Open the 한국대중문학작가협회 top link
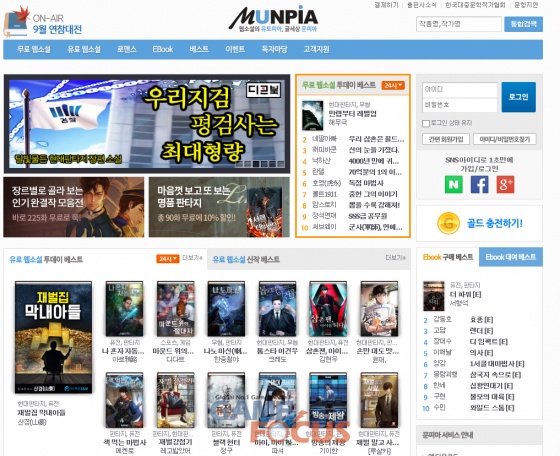The width and height of the screenshot is (560, 456). click(x=475, y=5)
